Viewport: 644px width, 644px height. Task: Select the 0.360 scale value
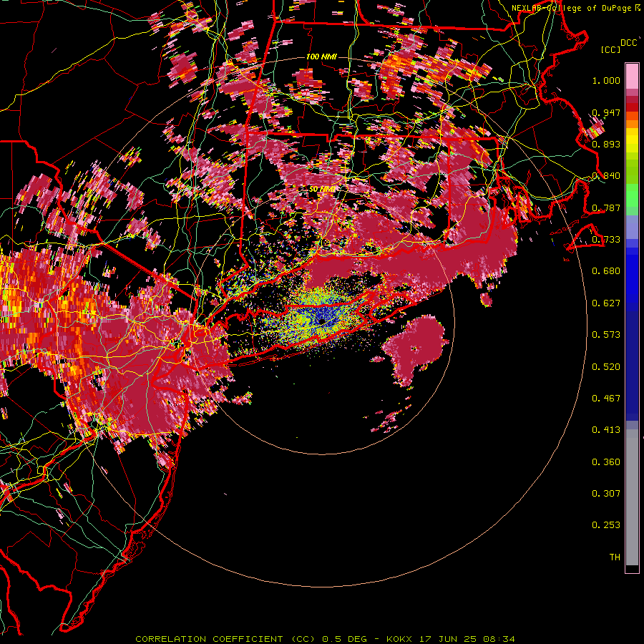(x=606, y=462)
